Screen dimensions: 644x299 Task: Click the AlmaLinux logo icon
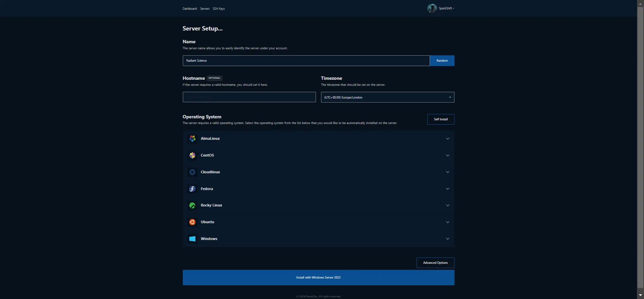pos(192,139)
